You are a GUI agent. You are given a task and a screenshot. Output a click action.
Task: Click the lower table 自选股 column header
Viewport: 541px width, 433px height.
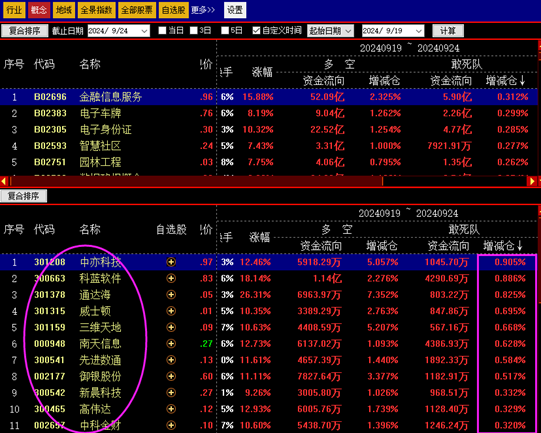click(x=171, y=229)
